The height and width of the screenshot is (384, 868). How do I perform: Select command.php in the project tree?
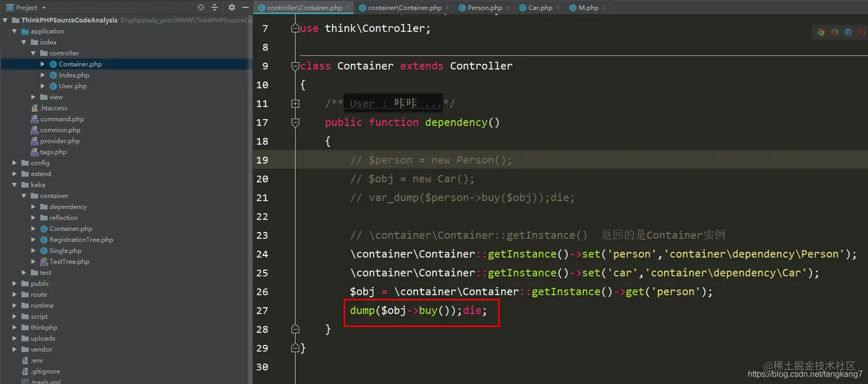coord(61,119)
